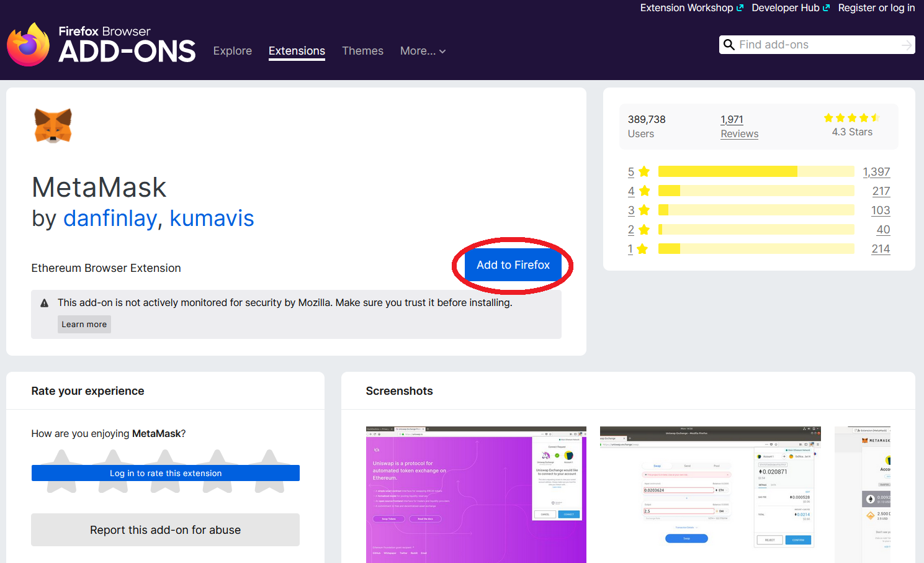Submit search with the arrow icon

coord(907,45)
